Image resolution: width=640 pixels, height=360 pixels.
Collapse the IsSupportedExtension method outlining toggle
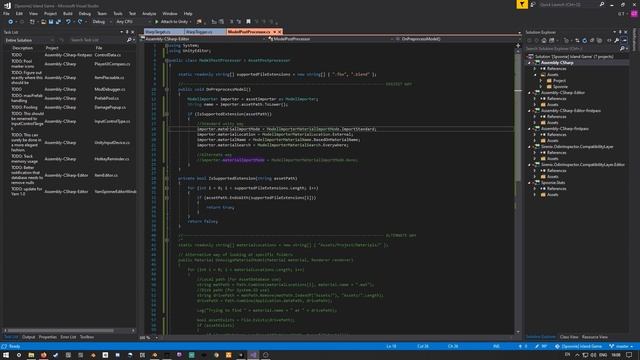pos(167,178)
